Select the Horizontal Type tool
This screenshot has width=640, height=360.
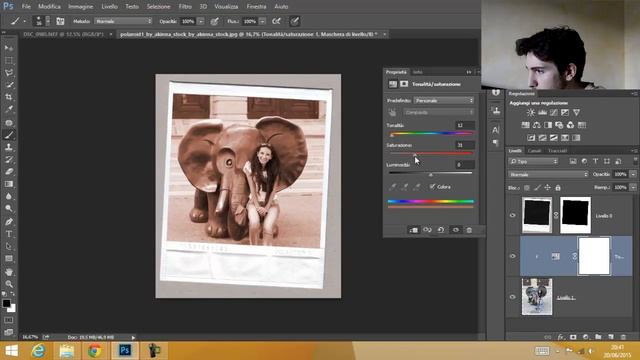9,234
